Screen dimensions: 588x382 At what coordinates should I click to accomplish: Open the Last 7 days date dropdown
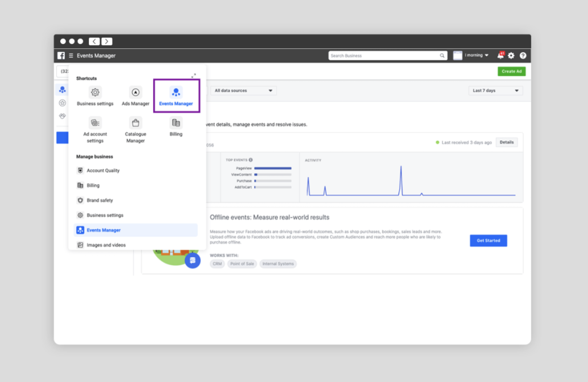496,91
